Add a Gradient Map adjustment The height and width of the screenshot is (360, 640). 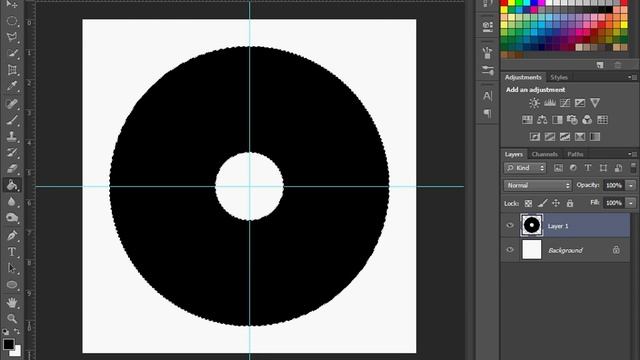(x=595, y=137)
